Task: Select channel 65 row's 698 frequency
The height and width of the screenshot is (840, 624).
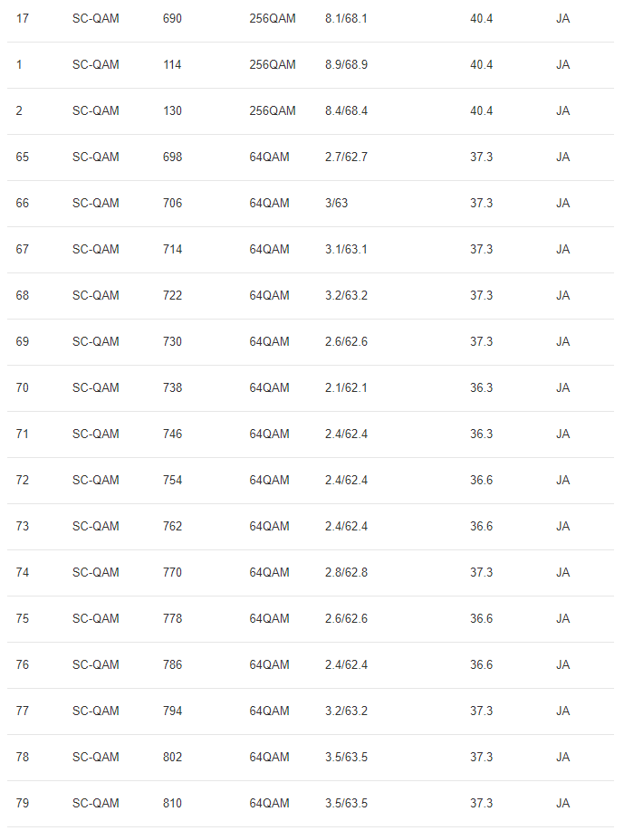Action: [x=172, y=157]
